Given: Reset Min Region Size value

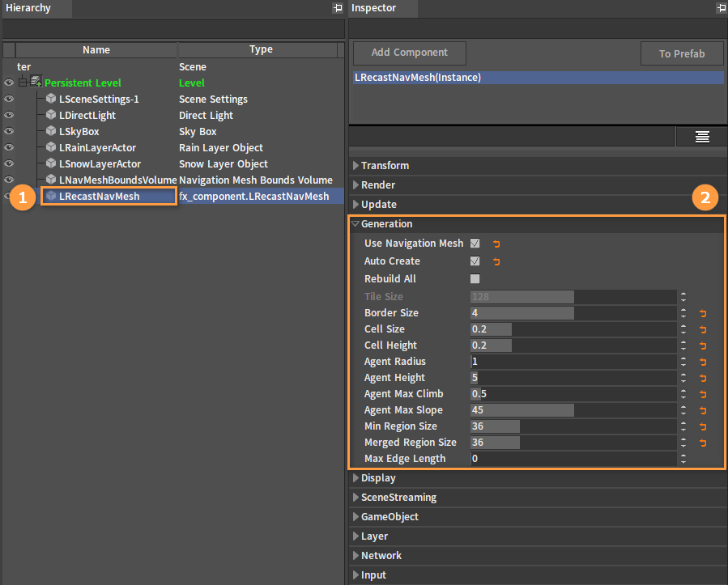Looking at the screenshot, I should pyautogui.click(x=703, y=426).
